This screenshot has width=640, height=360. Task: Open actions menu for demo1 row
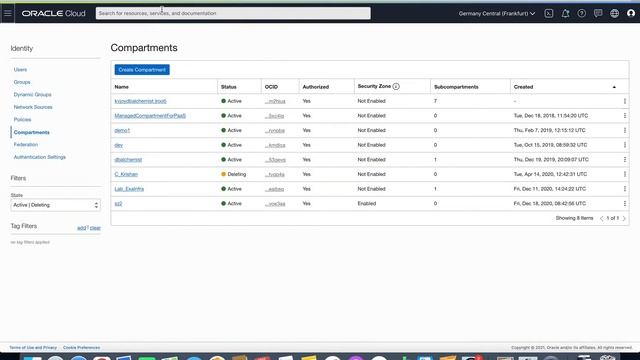click(x=624, y=130)
